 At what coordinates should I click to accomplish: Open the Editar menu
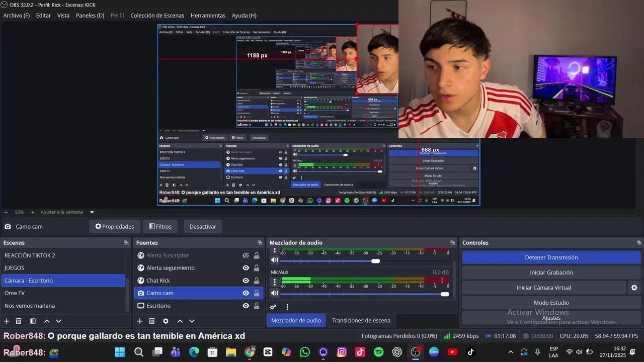click(x=43, y=16)
